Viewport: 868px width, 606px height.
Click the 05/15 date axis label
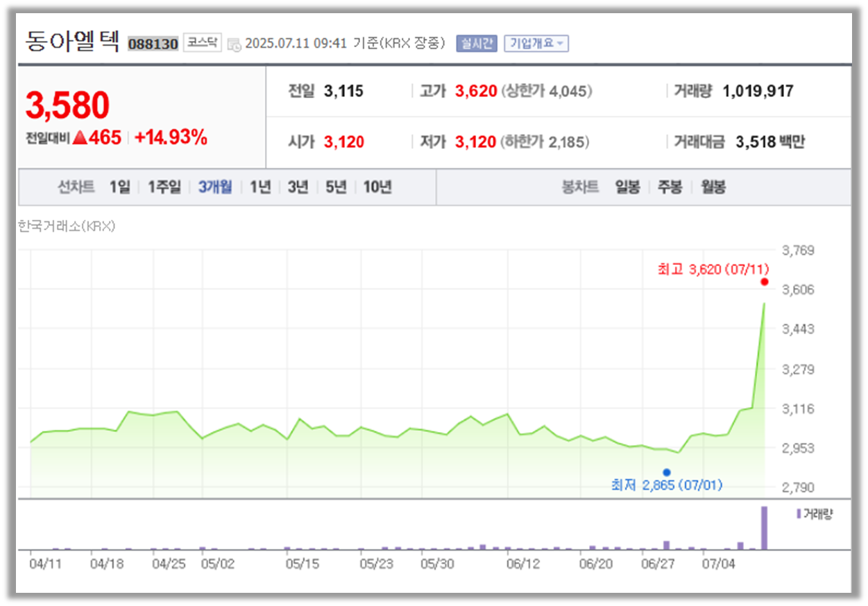(302, 564)
